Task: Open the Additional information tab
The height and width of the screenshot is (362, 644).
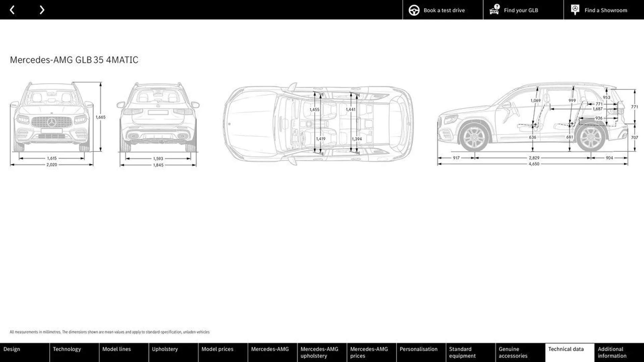Action: 620,352
